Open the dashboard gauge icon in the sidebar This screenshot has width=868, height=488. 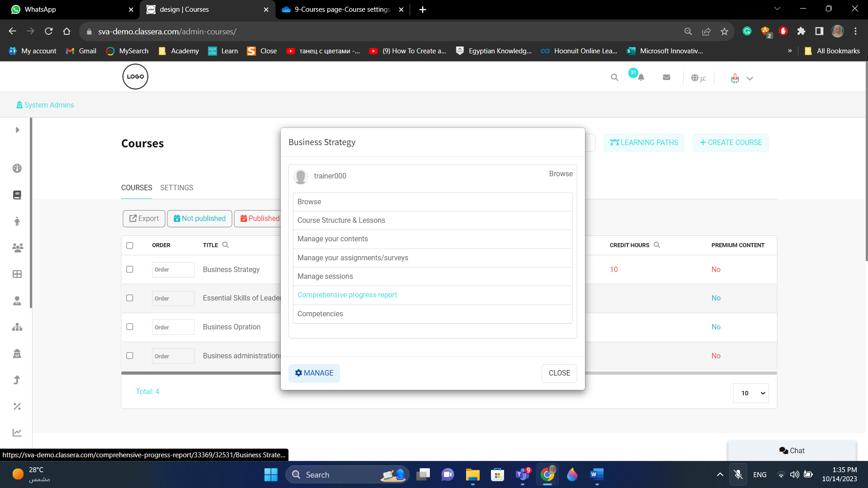(x=17, y=168)
